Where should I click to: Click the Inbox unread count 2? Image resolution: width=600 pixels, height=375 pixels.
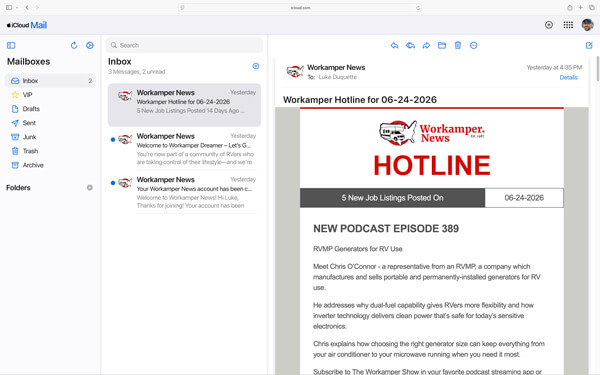pyautogui.click(x=90, y=81)
